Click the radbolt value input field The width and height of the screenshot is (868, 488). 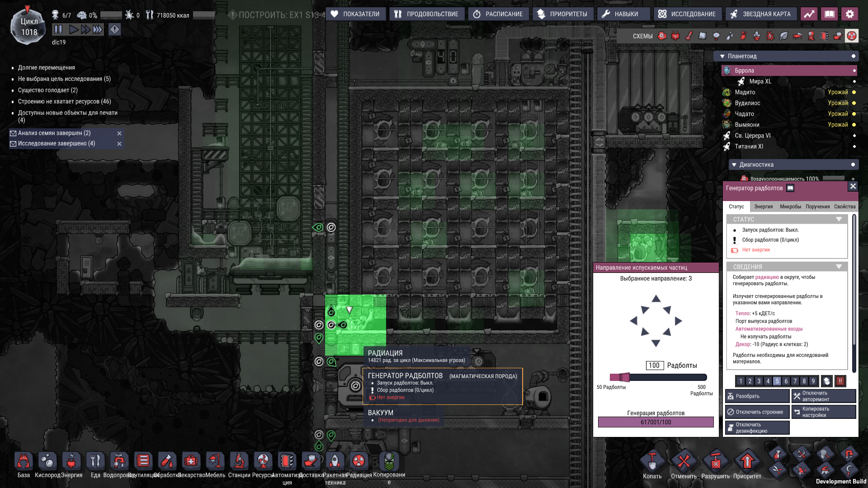[654, 366]
